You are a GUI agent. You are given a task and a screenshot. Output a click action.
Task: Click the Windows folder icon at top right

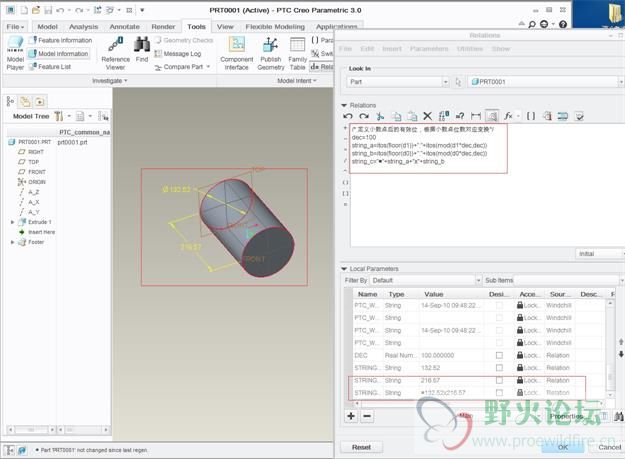[x=615, y=14]
